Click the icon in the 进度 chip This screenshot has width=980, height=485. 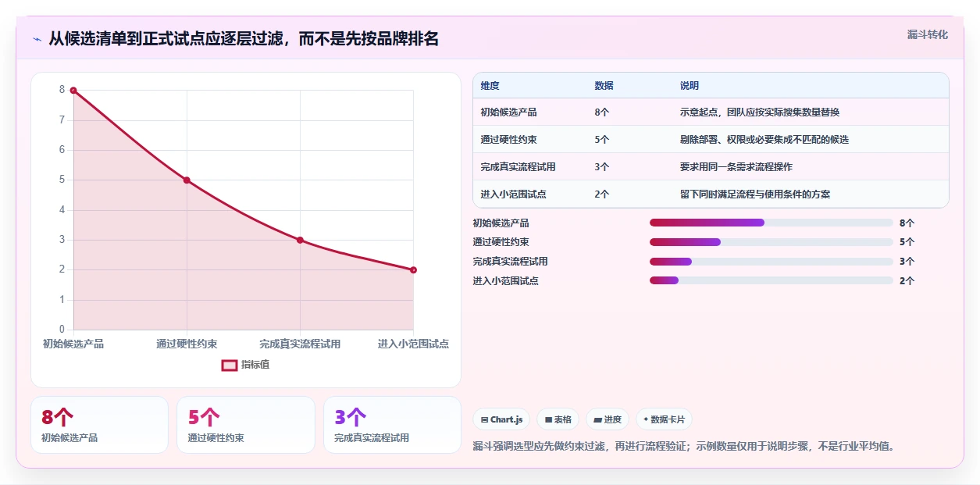tap(597, 420)
